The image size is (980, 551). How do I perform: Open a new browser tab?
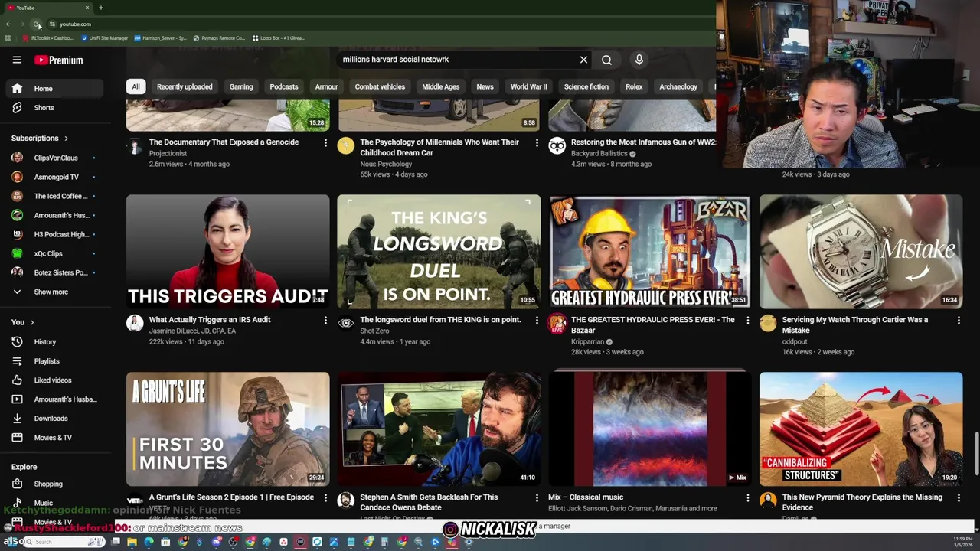(x=101, y=8)
